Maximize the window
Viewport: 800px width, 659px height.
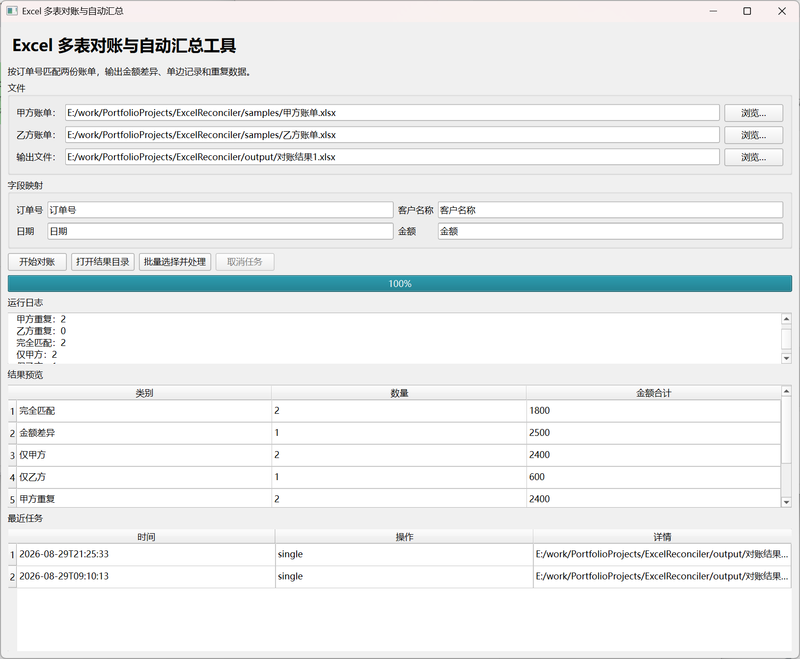click(x=747, y=11)
